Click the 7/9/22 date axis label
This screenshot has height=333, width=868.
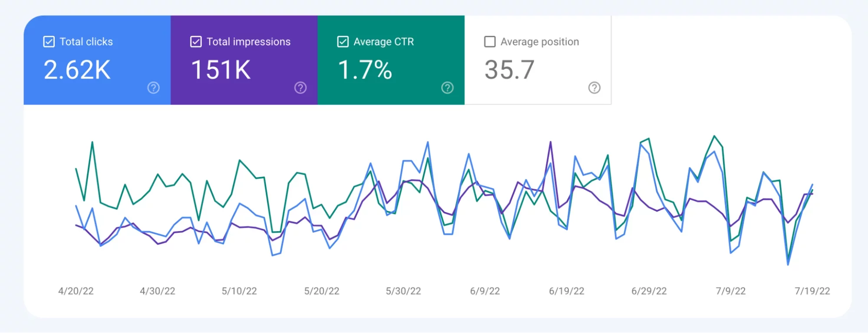731,291
